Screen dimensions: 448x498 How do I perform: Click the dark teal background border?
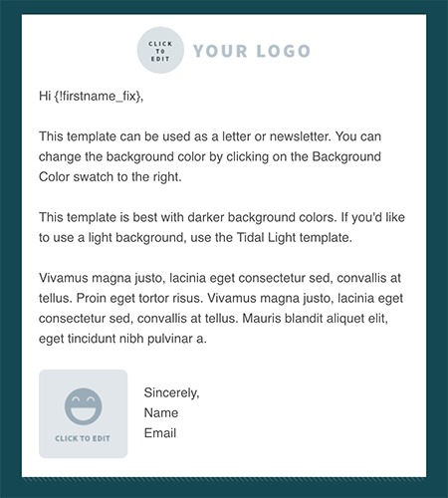point(10,249)
